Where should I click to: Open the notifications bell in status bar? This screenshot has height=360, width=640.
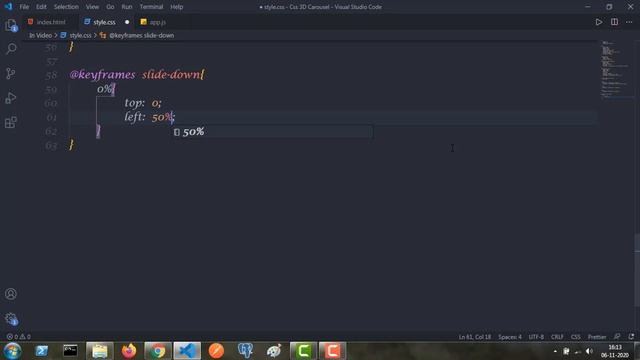tap(631, 337)
